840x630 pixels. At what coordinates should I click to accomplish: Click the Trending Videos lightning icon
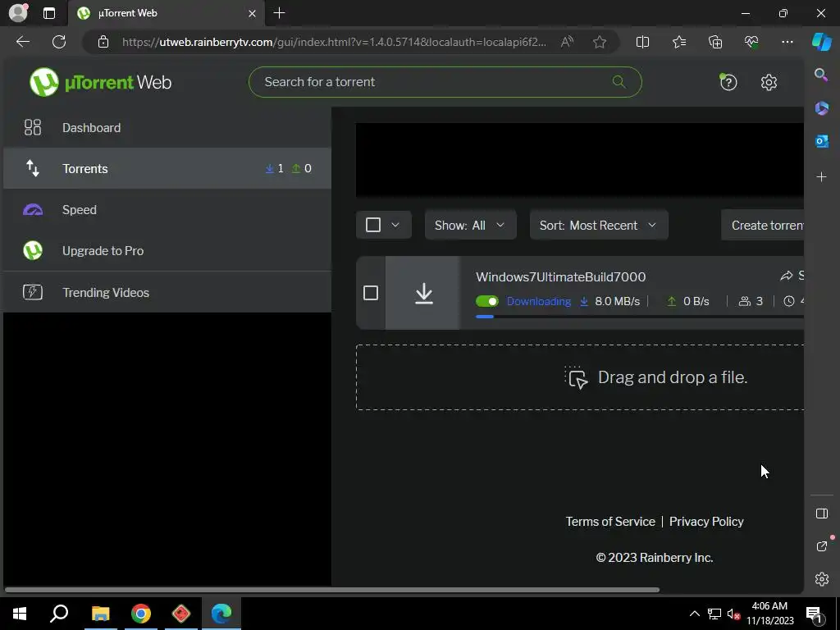click(x=33, y=292)
